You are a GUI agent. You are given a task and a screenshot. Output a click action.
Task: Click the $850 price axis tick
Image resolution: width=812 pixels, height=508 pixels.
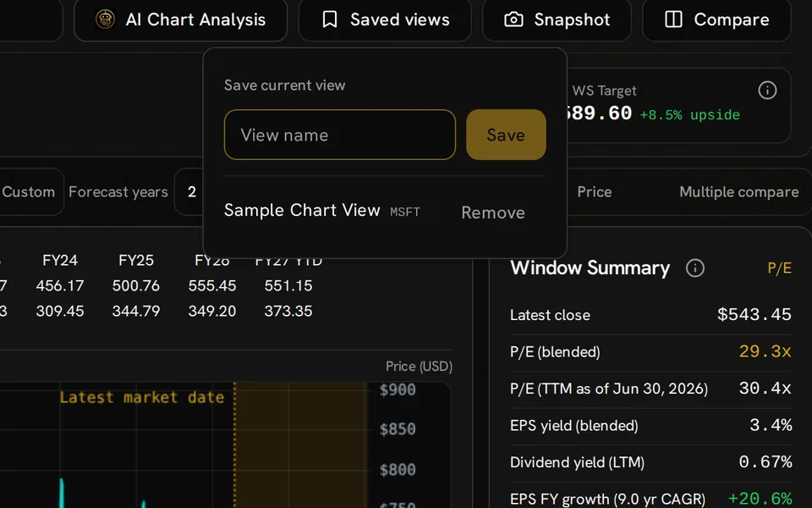[x=398, y=429]
